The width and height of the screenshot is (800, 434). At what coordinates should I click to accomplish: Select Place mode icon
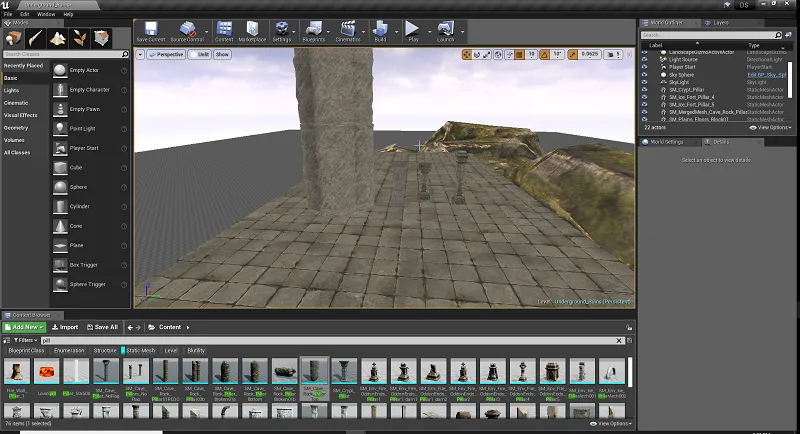[x=13, y=38]
